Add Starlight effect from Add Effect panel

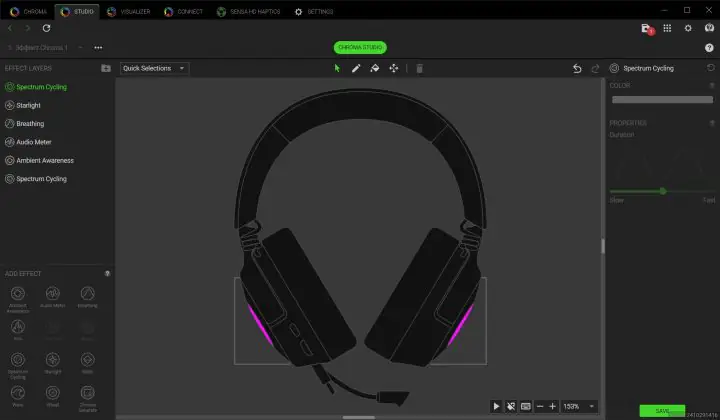(x=53, y=363)
